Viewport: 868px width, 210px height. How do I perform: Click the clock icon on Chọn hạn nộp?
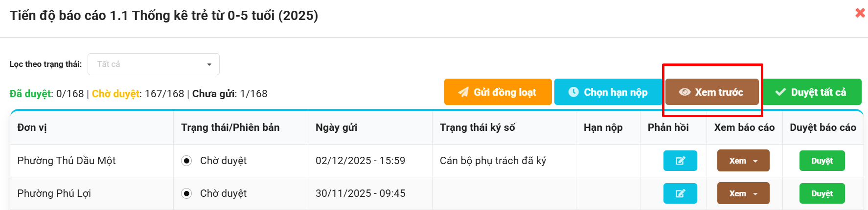pos(573,92)
